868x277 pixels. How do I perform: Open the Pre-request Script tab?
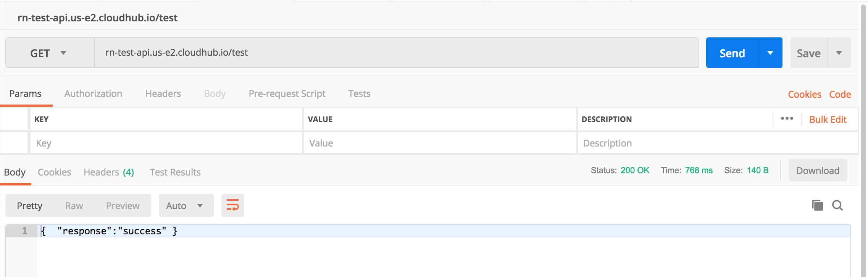287,94
